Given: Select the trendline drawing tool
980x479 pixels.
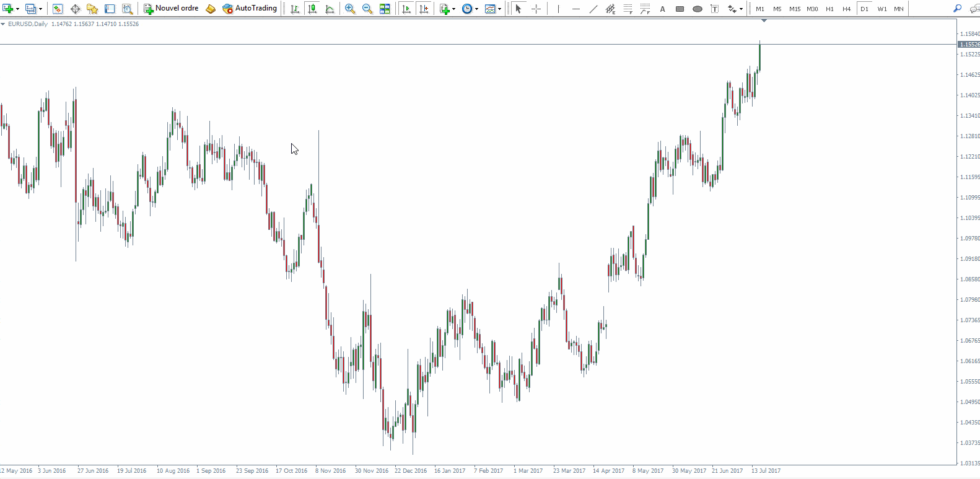Looking at the screenshot, I should 593,9.
